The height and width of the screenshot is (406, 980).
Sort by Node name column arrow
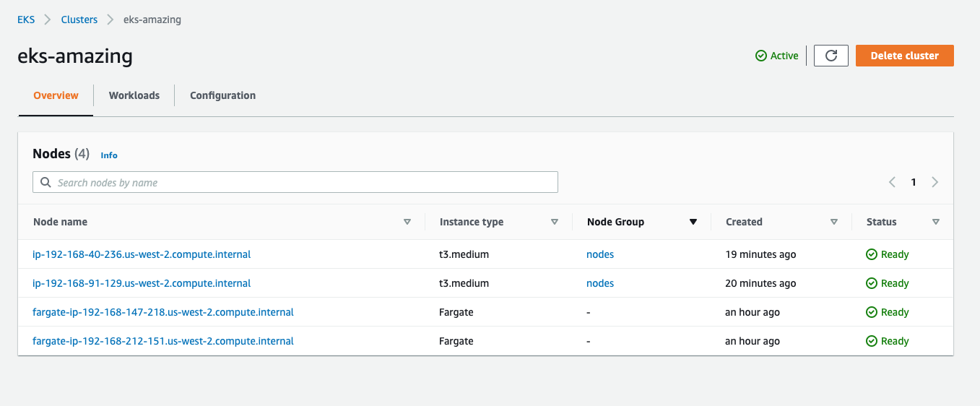coord(407,222)
